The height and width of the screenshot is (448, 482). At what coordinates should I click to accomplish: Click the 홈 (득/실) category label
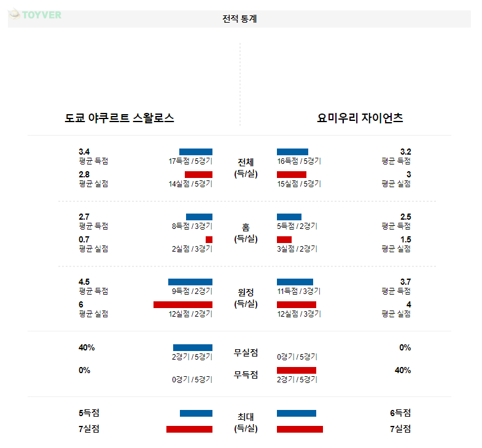pos(246,233)
